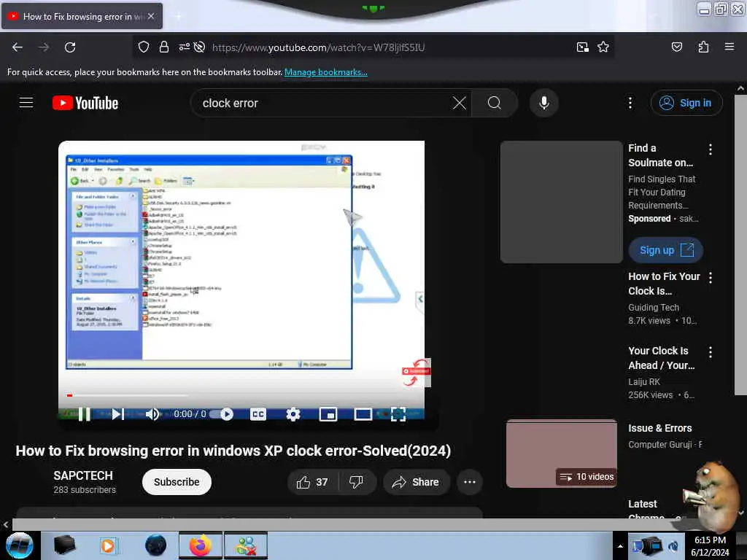Open YouTube settings three-dot menu

(630, 103)
